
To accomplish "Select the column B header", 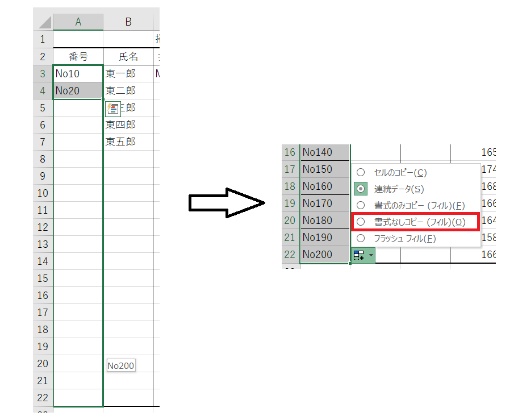I will click(x=128, y=22).
